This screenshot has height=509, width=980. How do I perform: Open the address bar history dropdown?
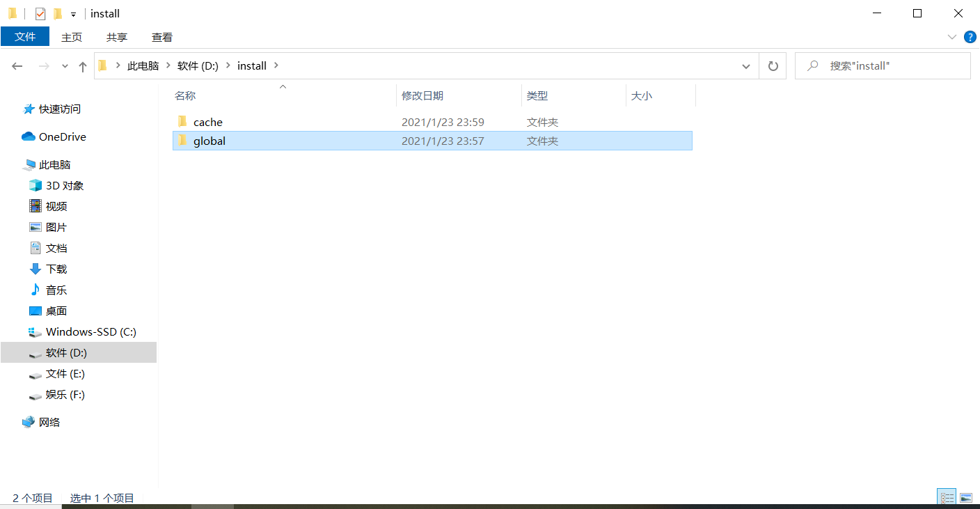point(745,65)
